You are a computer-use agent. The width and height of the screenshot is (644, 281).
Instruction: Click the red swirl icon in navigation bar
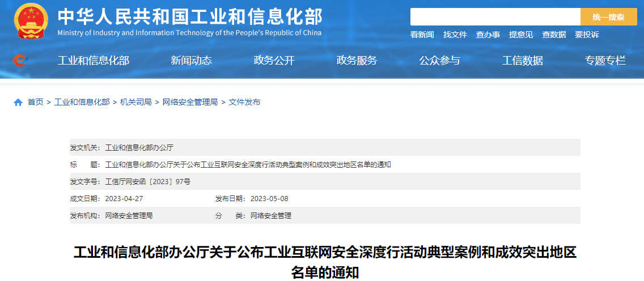(19, 61)
